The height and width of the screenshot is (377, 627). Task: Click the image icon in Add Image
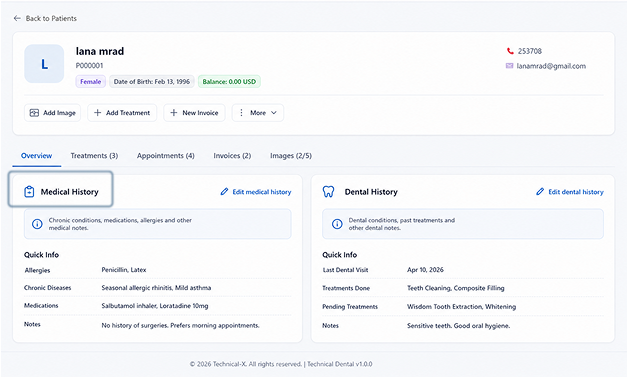[34, 113]
